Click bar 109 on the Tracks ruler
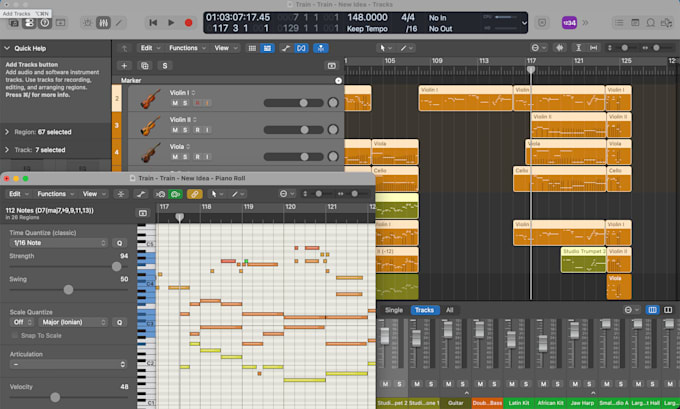680x409 pixels. [x=437, y=61]
